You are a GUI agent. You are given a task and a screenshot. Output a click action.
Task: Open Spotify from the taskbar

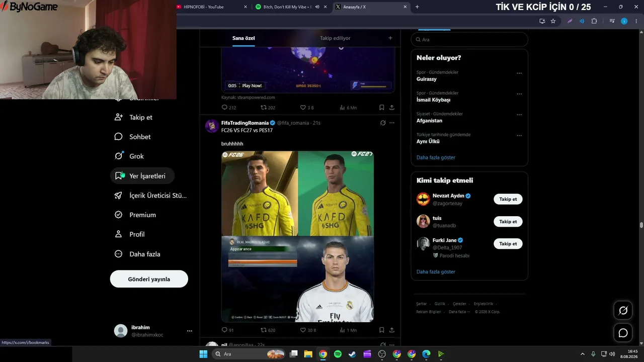pos(338,354)
